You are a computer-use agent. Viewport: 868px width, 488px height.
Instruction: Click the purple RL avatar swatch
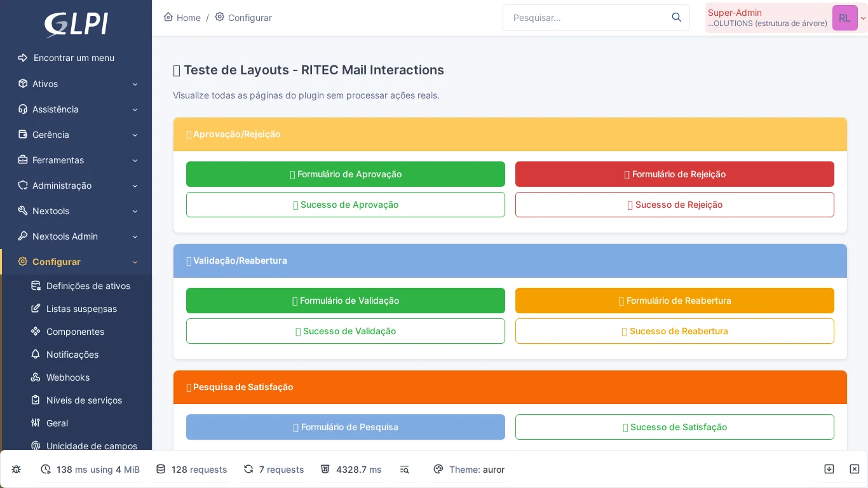pyautogui.click(x=845, y=18)
